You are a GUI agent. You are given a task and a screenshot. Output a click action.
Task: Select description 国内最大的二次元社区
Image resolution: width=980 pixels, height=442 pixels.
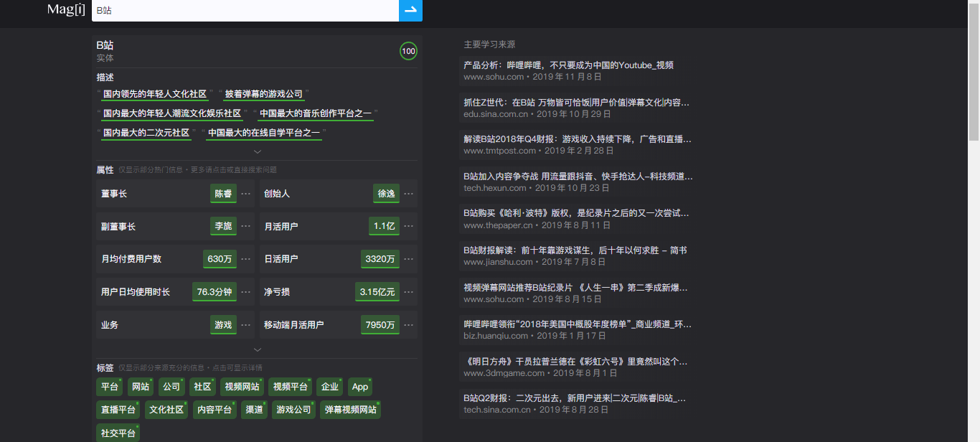[146, 133]
